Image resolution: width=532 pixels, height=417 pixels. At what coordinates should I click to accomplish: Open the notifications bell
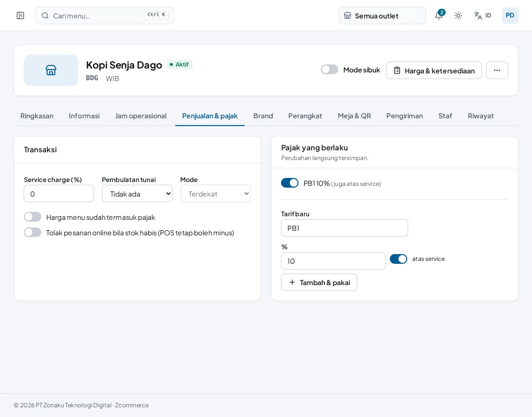click(x=439, y=15)
